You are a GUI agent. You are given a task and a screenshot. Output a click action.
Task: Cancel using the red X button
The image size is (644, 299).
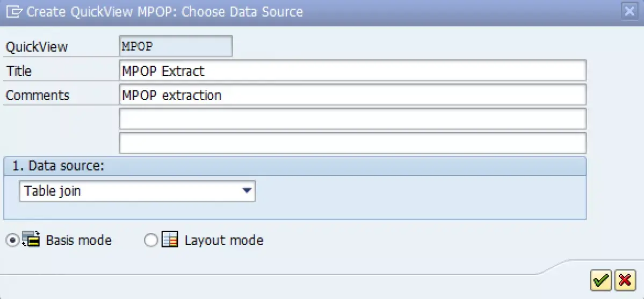625,281
